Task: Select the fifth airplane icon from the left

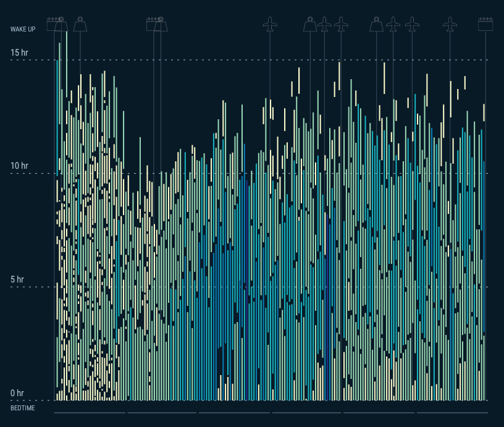Action: [412, 25]
